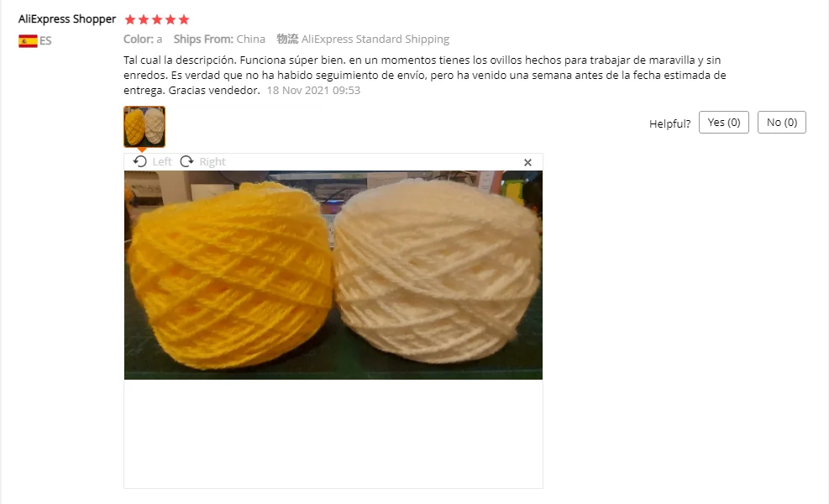Screen dimensions: 829x504
Task: Click the Spain flag icon
Action: [28, 40]
